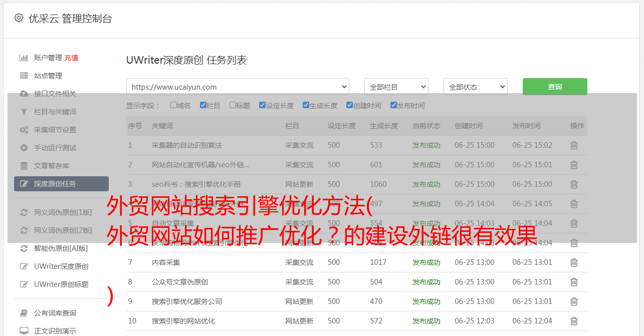Click the edit icon beside UWriter原创标题
Screen dimensions: 644x336
24,284
